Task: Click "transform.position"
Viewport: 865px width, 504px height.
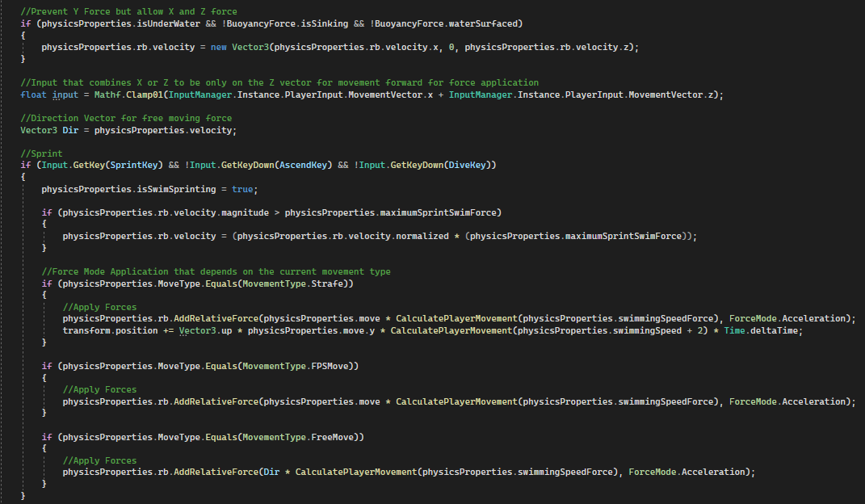Action: tap(111, 331)
